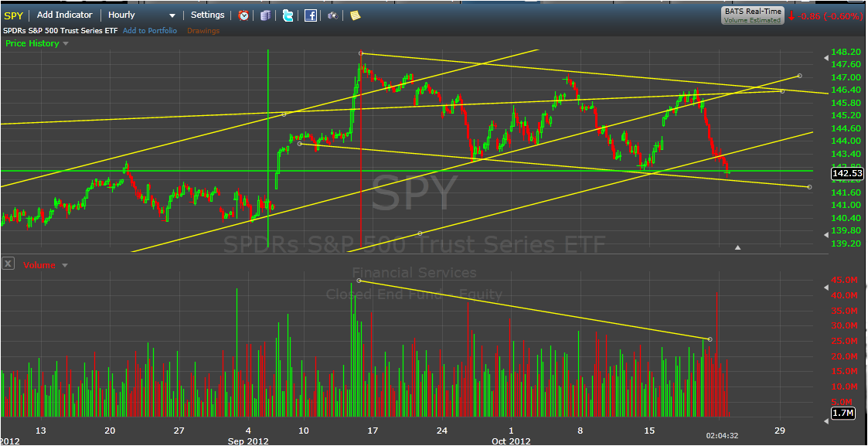The width and height of the screenshot is (868, 446).
Task: Click the Volume Estimated link
Action: (x=753, y=20)
